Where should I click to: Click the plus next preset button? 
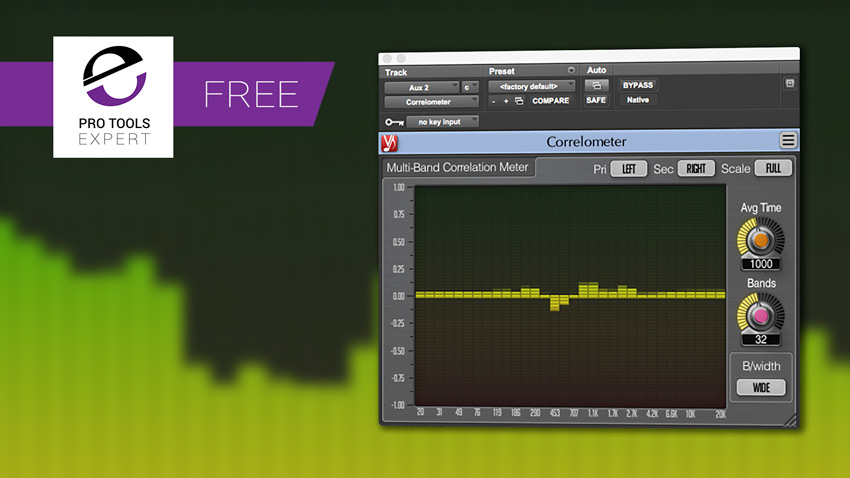506,101
